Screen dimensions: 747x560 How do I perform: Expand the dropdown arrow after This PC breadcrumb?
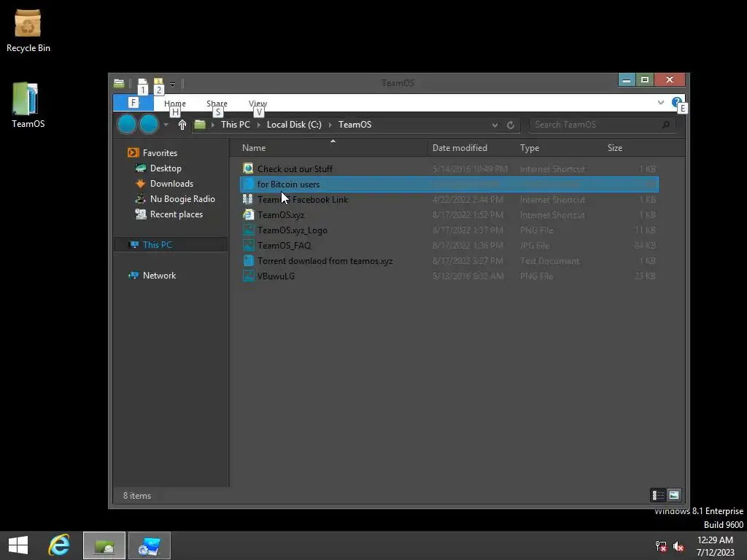(x=259, y=125)
